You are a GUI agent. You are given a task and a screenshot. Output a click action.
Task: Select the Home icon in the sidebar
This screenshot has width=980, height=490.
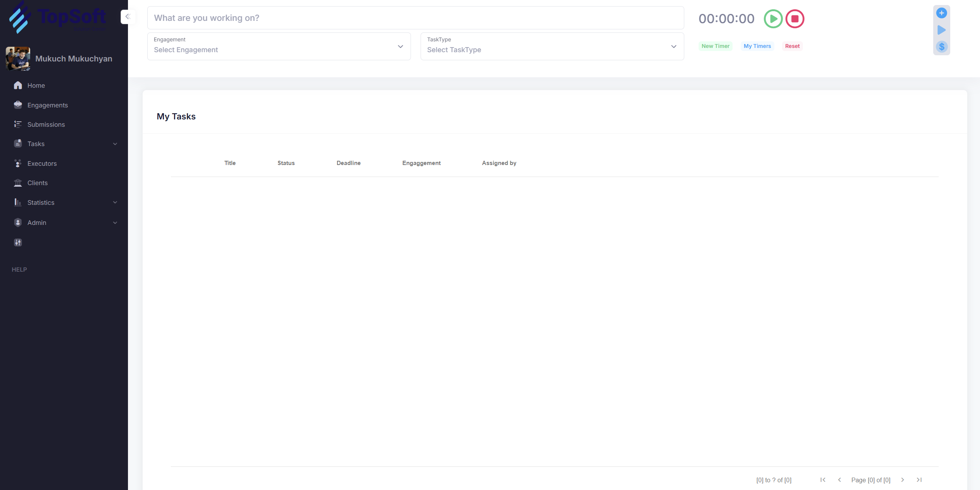coord(18,85)
